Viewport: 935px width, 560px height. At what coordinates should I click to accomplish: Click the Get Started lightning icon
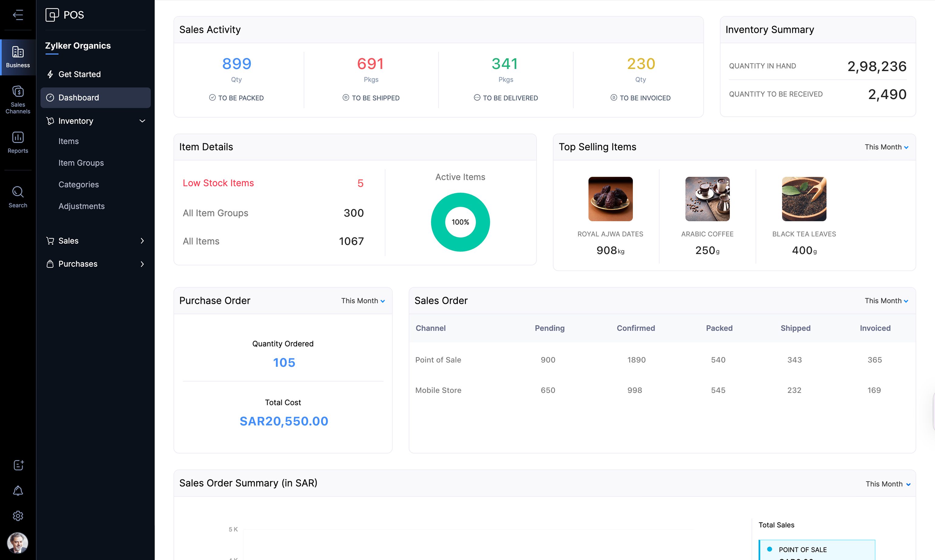(x=50, y=74)
